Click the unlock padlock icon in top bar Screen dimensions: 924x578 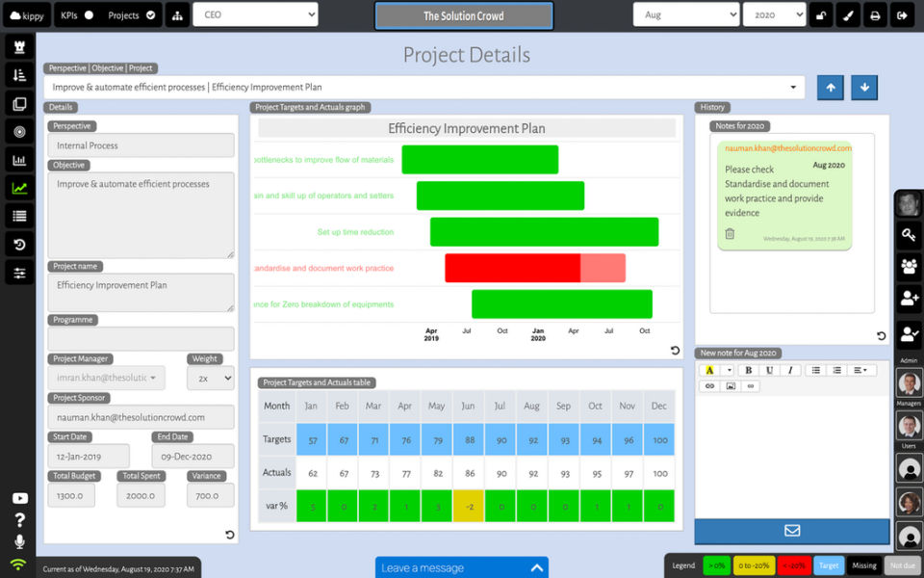click(x=820, y=15)
